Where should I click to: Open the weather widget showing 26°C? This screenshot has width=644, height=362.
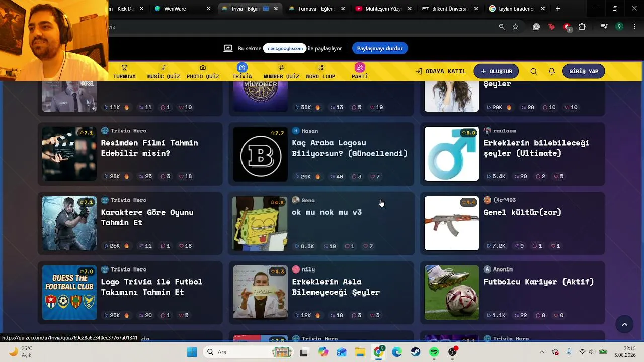[21, 352]
